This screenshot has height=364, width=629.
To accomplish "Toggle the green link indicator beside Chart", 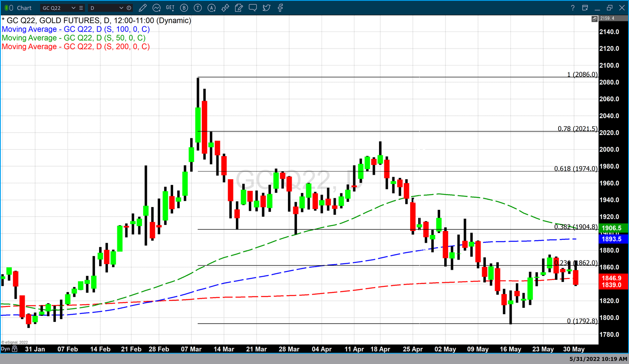I will [6, 8].
